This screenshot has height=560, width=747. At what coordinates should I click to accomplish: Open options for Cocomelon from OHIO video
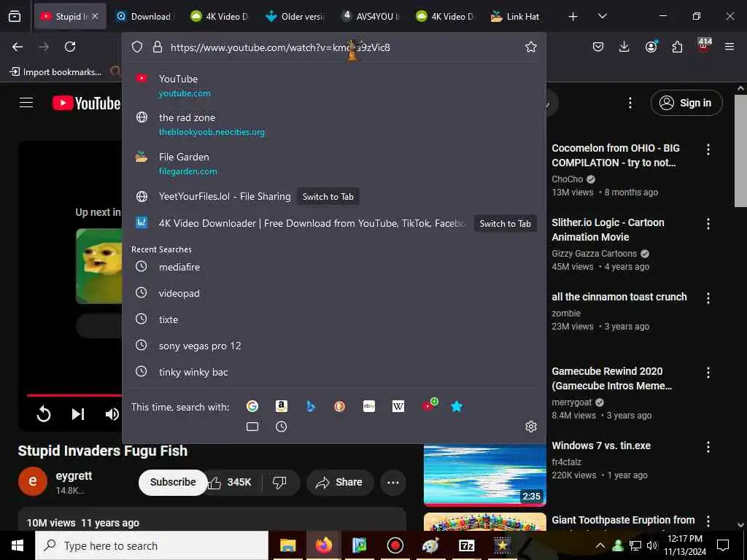coord(708,149)
